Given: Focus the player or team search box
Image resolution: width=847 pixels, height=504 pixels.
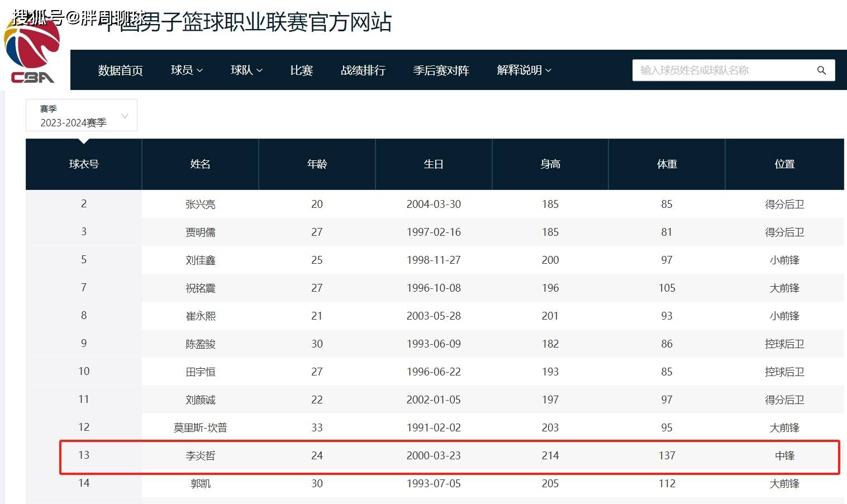Looking at the screenshot, I should click(x=734, y=70).
